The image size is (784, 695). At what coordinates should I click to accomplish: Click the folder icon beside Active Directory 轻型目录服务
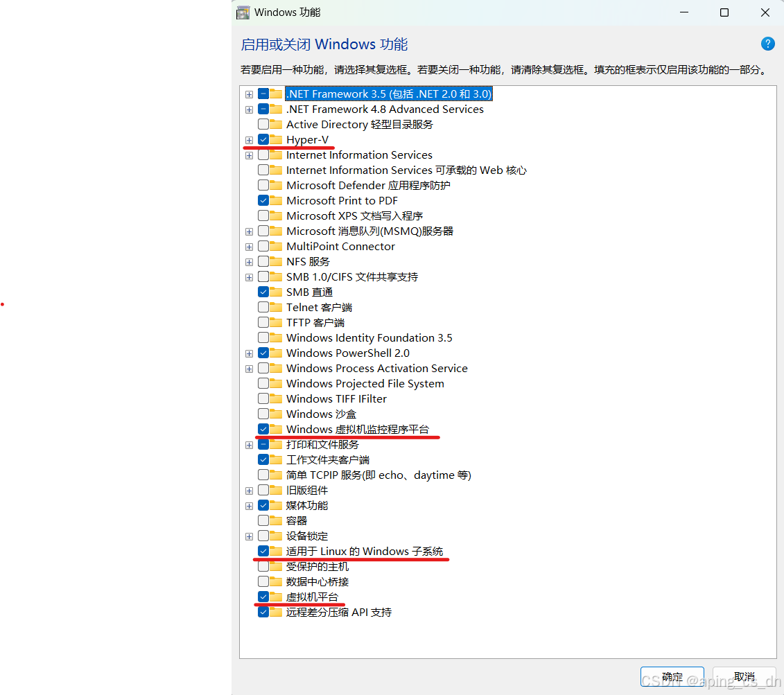click(276, 124)
